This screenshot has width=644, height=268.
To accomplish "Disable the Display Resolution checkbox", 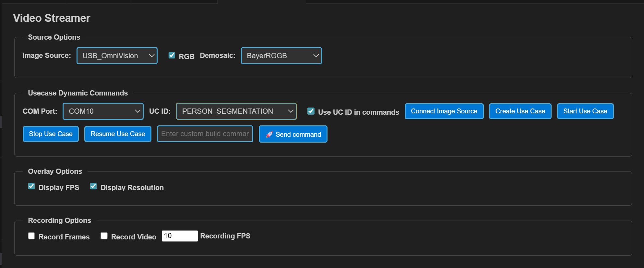I will 93,186.
